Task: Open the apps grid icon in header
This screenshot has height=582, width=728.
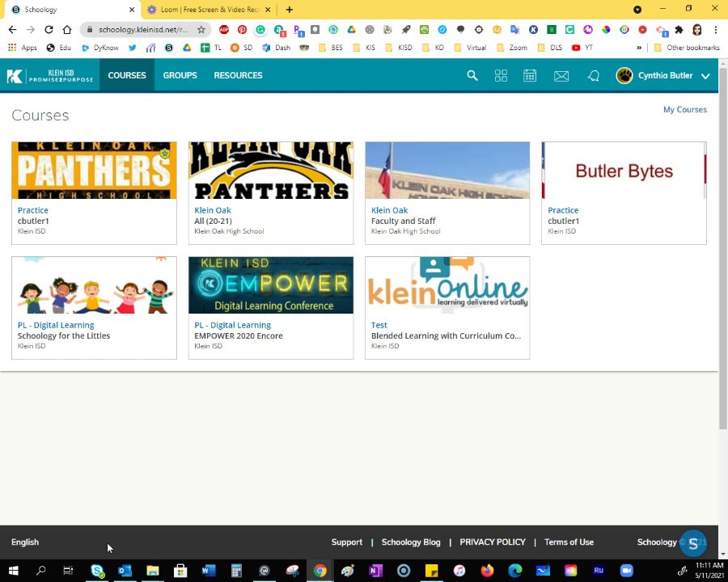Action: [x=501, y=76]
